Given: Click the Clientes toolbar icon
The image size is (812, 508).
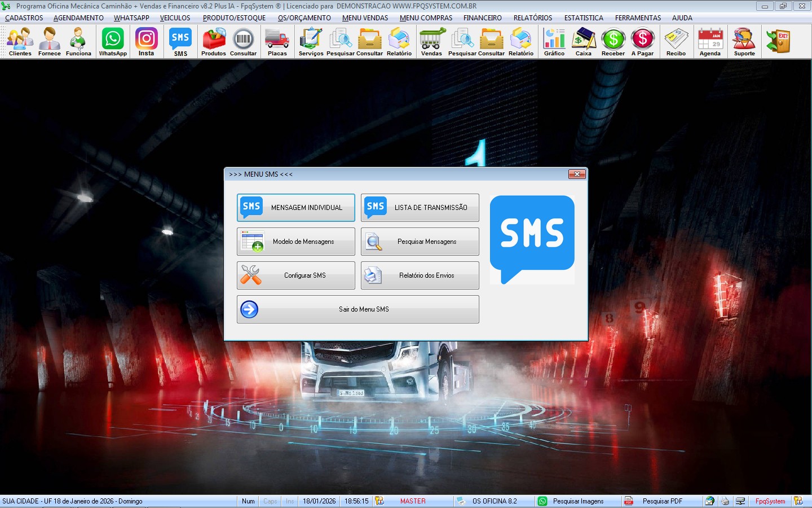Looking at the screenshot, I should [20, 42].
